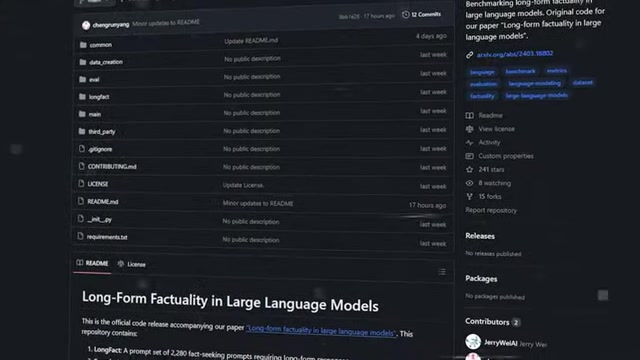
Task: Click the arxiv.org paper link
Action: pyautogui.click(x=515, y=54)
